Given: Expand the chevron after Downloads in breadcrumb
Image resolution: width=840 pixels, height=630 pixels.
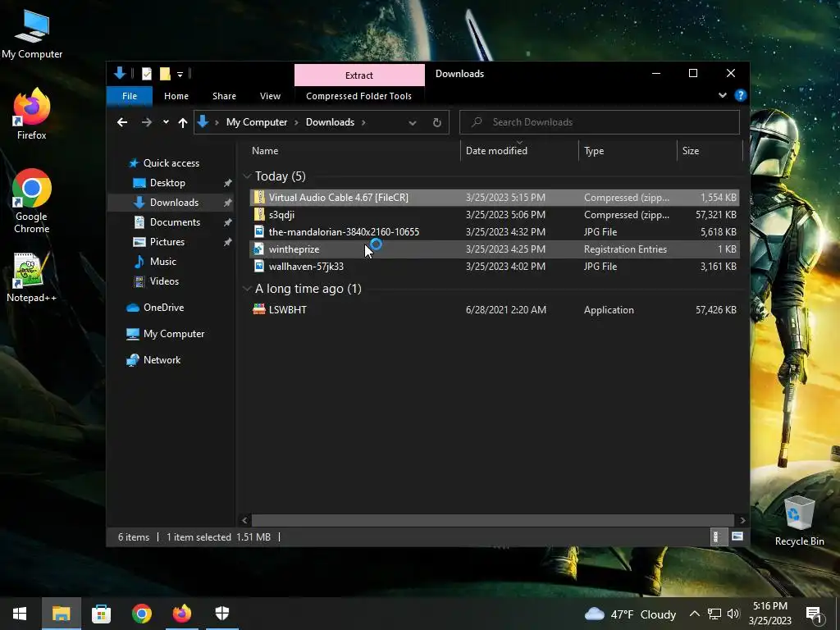Looking at the screenshot, I should (363, 122).
